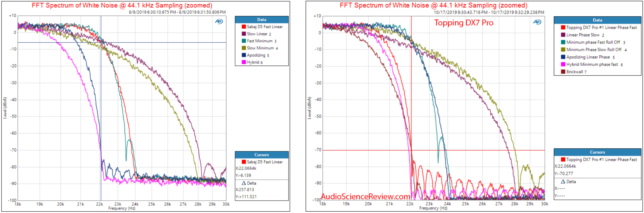Click the right graph title text
The width and height of the screenshot is (644, 213).
(433, 5)
